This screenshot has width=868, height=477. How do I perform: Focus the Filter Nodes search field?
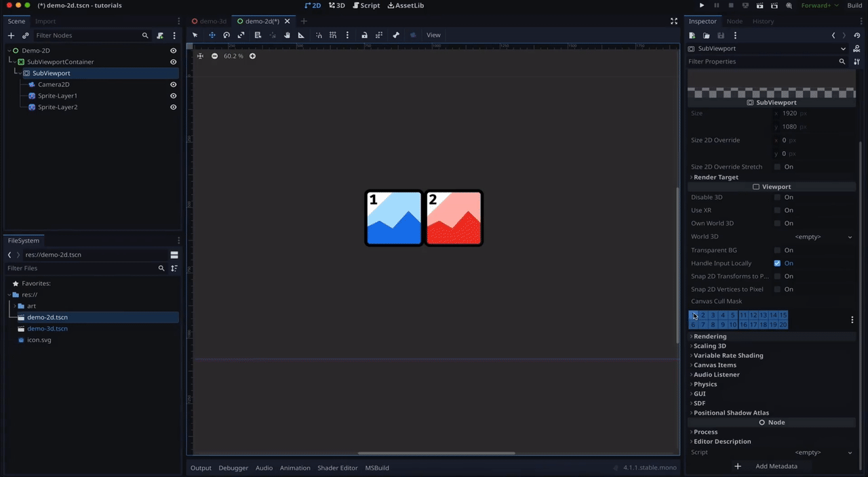[92, 35]
